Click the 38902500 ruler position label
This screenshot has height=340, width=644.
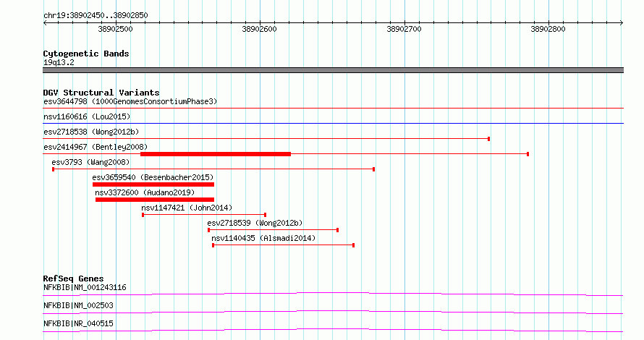click(115, 29)
